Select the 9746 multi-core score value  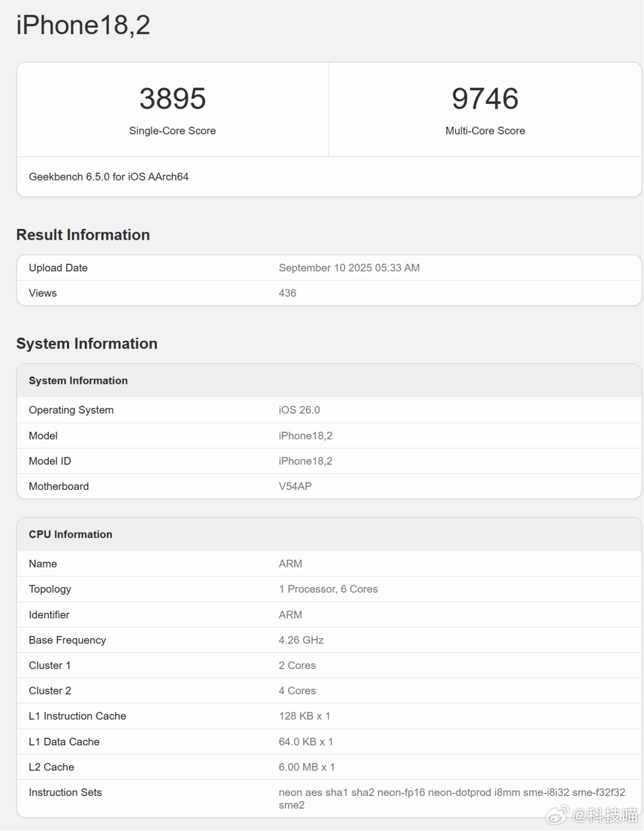[485, 98]
